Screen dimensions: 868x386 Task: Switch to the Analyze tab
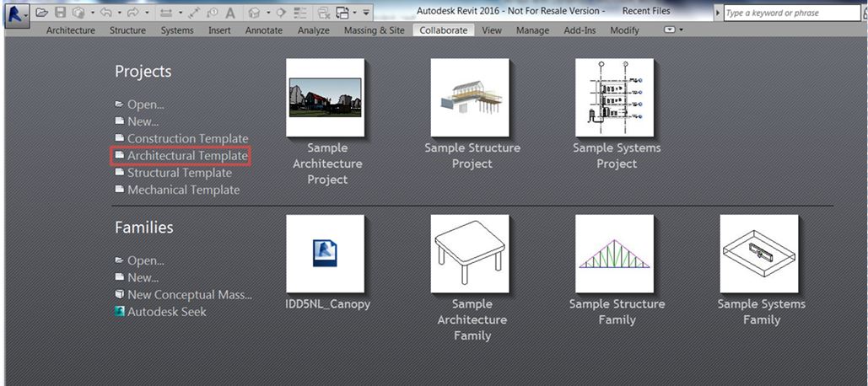coord(313,30)
